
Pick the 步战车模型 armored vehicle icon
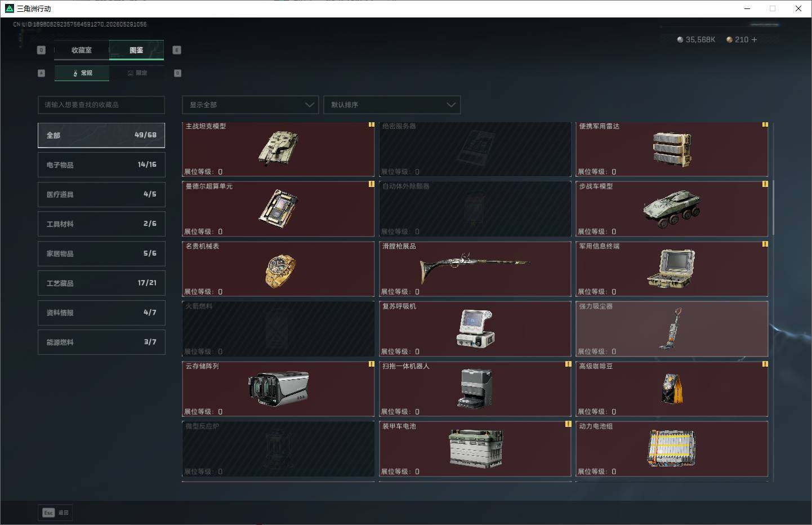(x=672, y=208)
